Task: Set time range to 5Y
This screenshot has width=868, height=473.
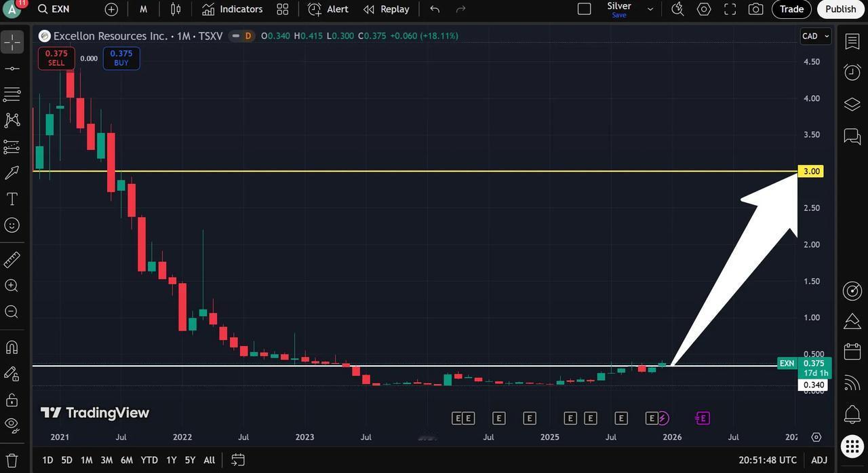Action: tap(190, 460)
